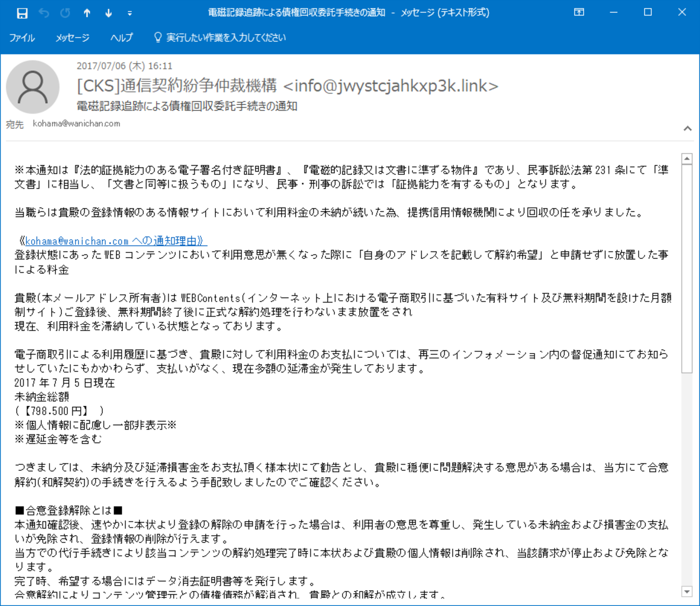700x606 pixels.
Task: Open the Customize Quick Access Toolbar menu
Action: [x=129, y=12]
